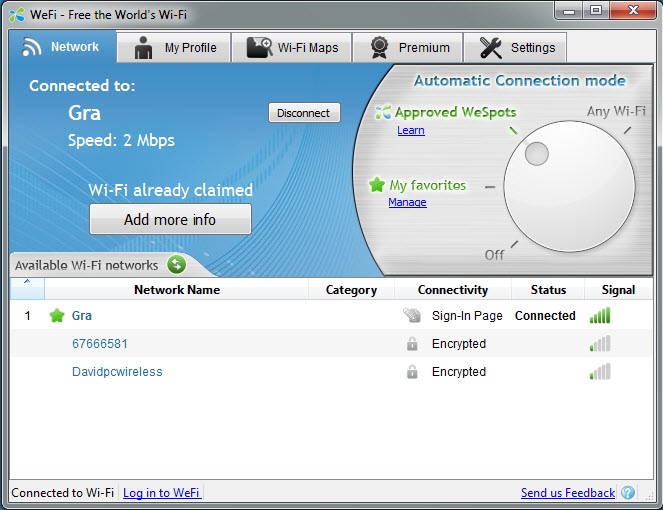The image size is (663, 510).
Task: Click the green plus icon beside Available Wi-Fi networks
Action: (x=177, y=265)
